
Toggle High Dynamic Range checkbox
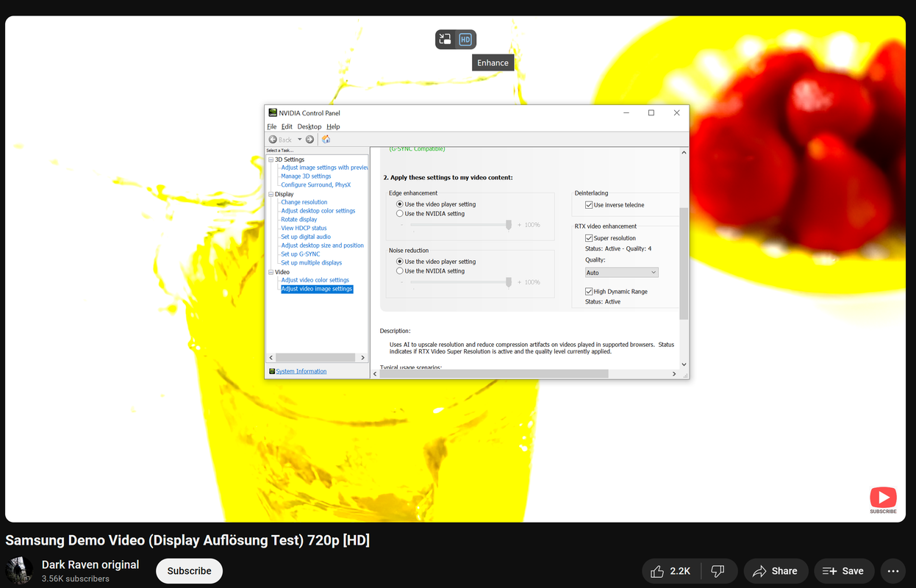click(x=589, y=292)
